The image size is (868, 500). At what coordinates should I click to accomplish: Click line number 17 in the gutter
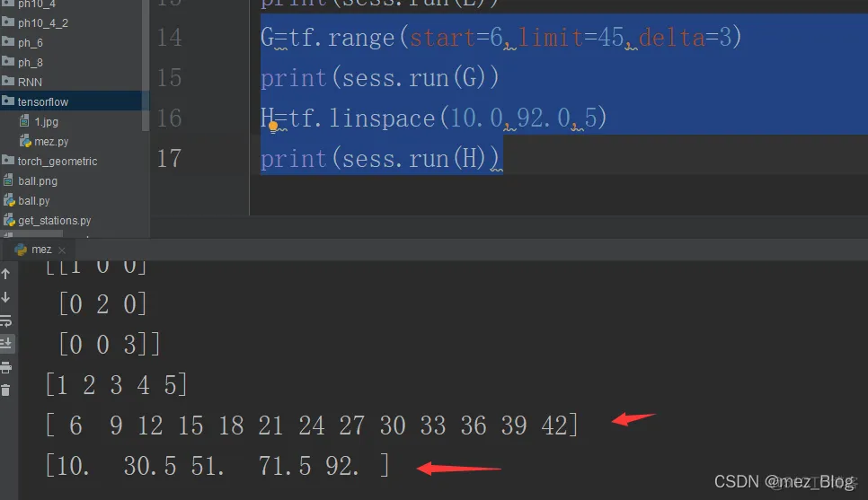click(170, 159)
